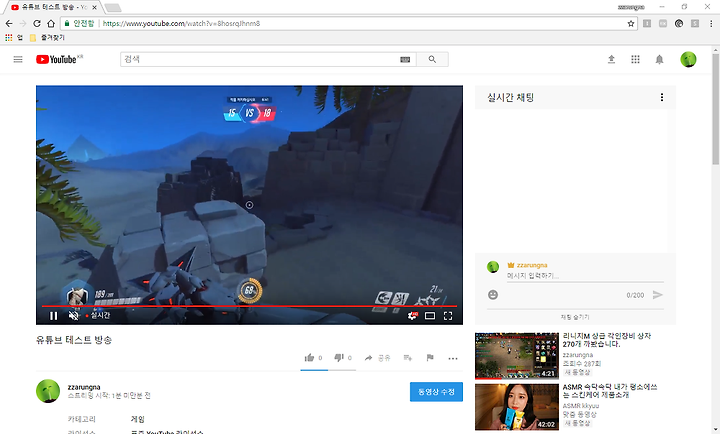Image resolution: width=720 pixels, height=434 pixels.
Task: Click the live video progress bar
Action: pos(249,306)
